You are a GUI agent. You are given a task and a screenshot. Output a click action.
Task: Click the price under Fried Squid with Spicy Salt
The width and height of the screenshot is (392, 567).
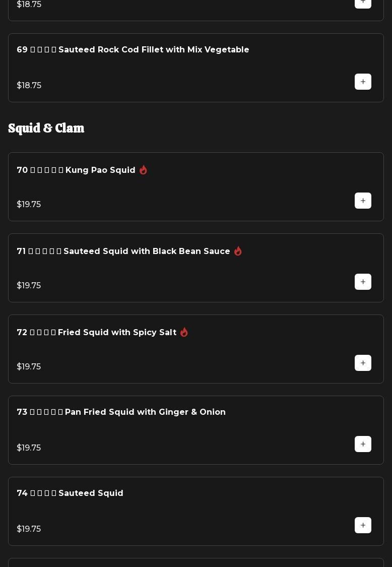coord(29,367)
